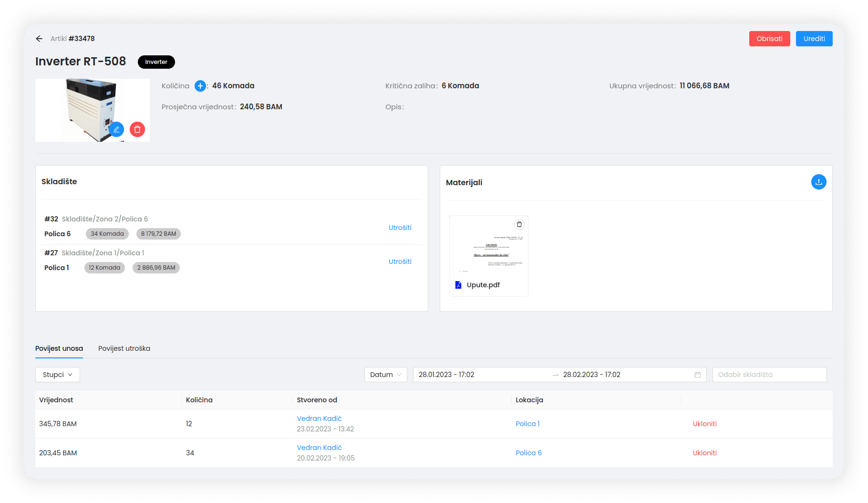This screenshot has height=503, width=868.
Task: Click the Inverter category tag
Action: point(156,62)
